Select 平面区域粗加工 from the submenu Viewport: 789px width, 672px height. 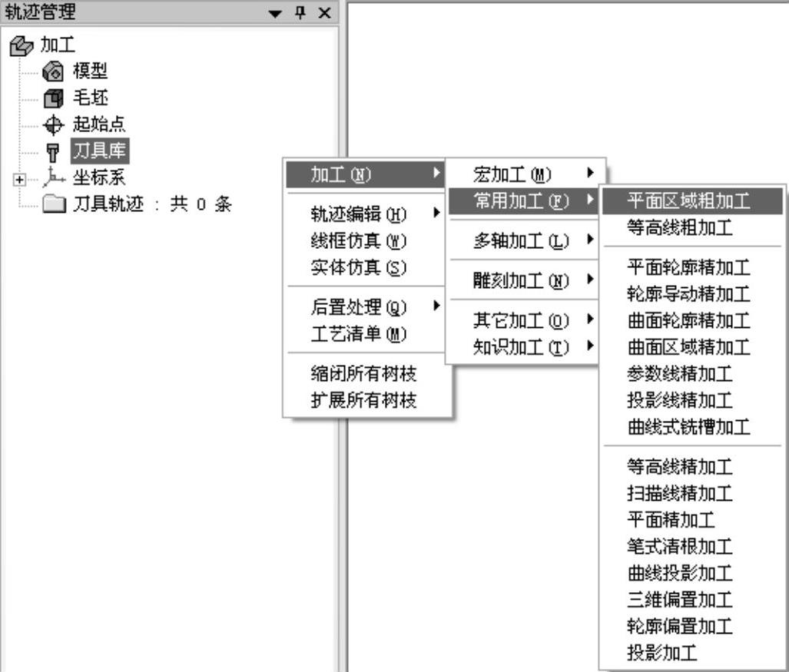[688, 201]
